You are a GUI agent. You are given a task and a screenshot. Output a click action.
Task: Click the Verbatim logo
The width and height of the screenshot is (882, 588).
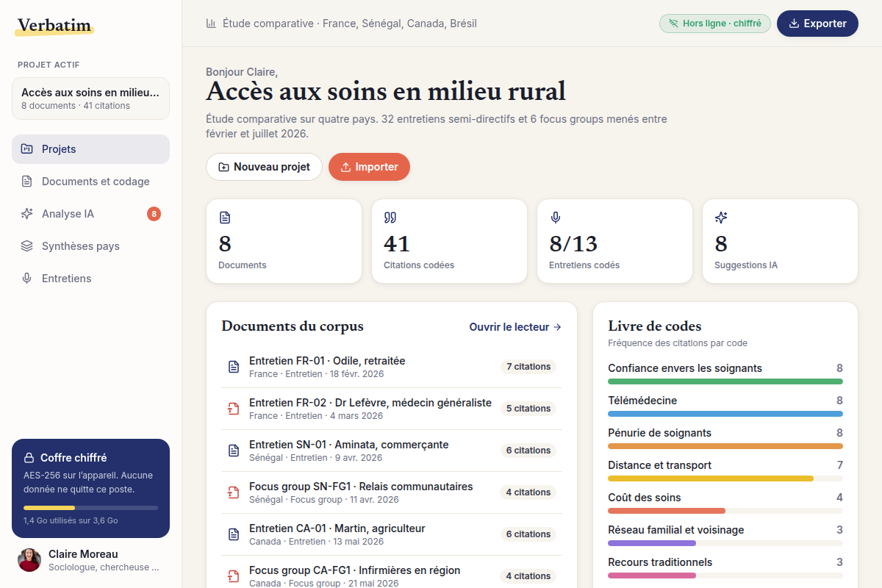coord(54,26)
